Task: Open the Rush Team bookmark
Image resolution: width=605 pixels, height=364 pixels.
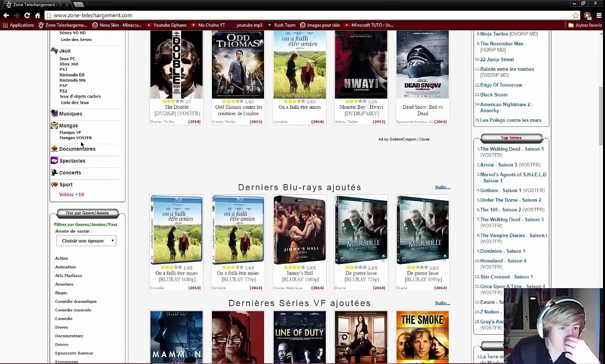Action: click(281, 25)
